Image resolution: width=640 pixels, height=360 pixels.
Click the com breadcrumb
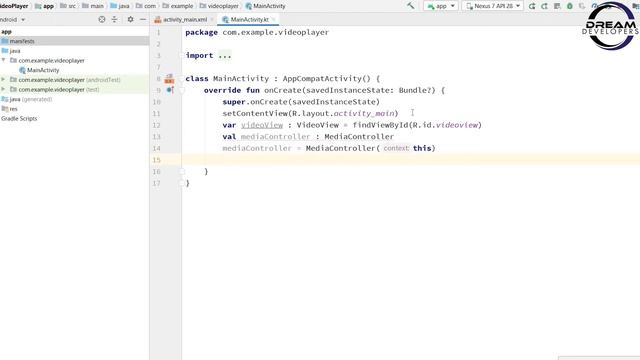[146, 6]
